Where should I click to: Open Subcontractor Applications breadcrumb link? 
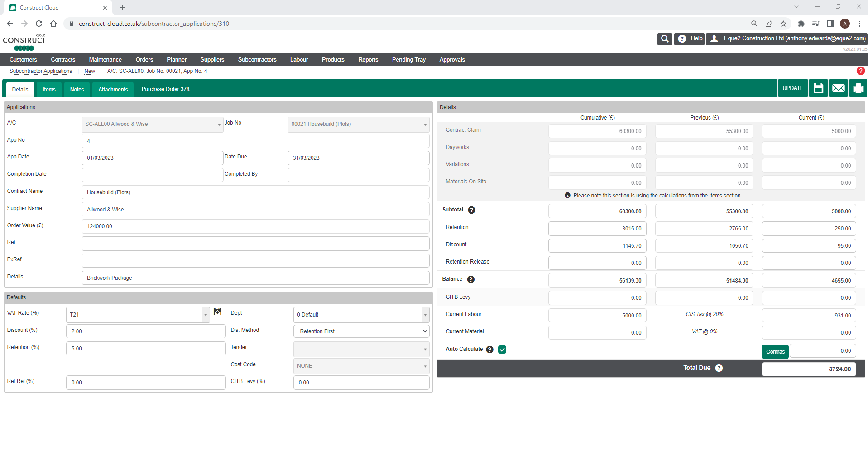[41, 71]
